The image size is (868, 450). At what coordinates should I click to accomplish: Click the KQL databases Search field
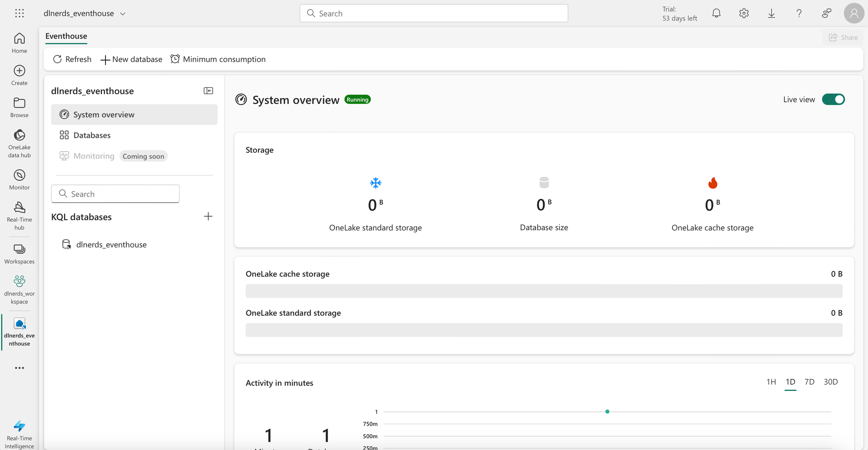(115, 194)
